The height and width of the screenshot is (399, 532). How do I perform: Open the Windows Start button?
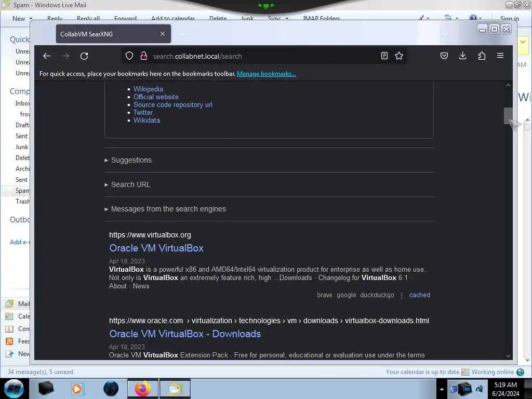click(14, 389)
